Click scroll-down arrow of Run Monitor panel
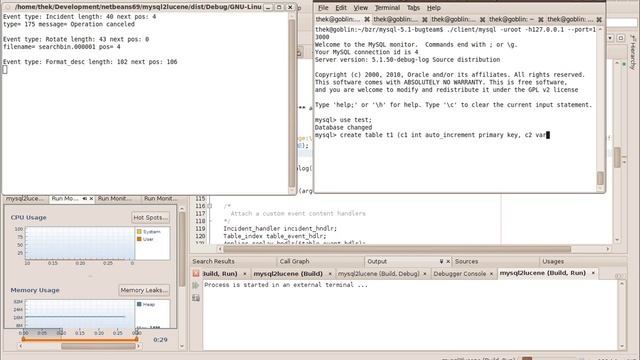 pos(182,346)
